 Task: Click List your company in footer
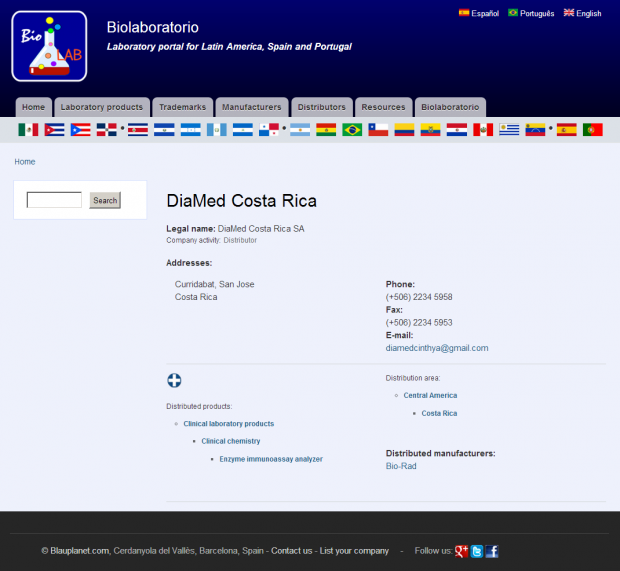pyautogui.click(x=354, y=551)
